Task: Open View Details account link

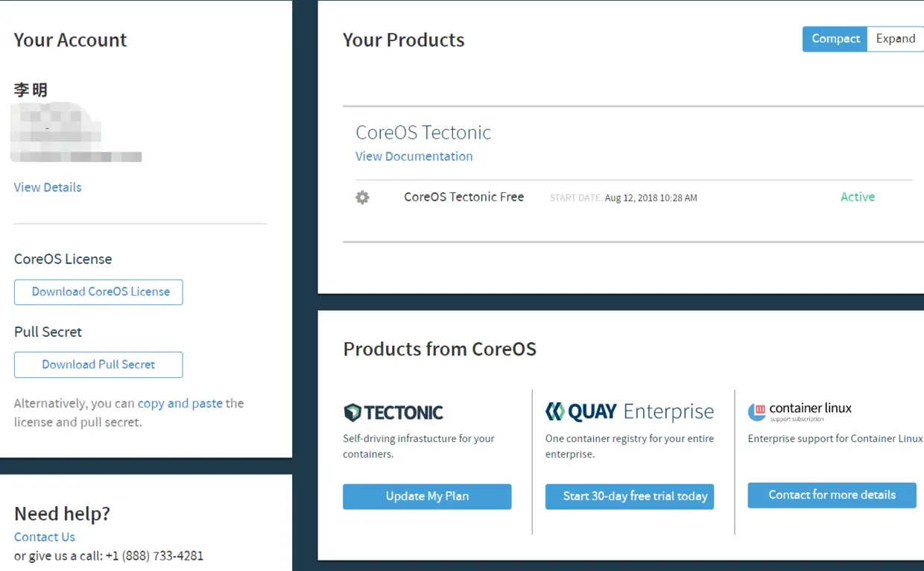Action: (48, 187)
